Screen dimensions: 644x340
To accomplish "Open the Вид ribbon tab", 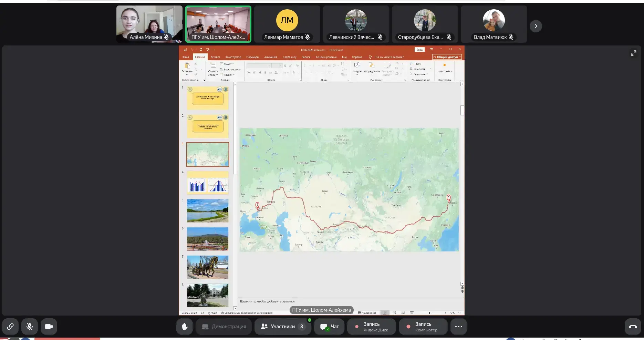I will [x=344, y=57].
